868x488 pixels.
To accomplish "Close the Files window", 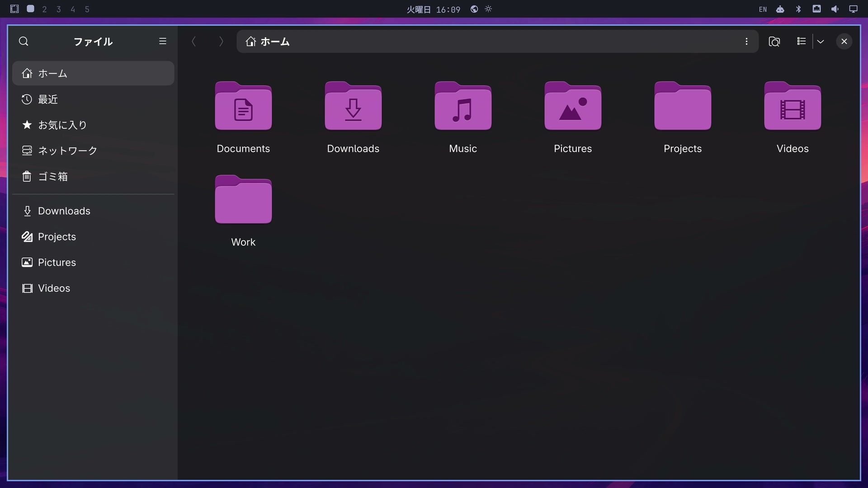I will click(844, 42).
